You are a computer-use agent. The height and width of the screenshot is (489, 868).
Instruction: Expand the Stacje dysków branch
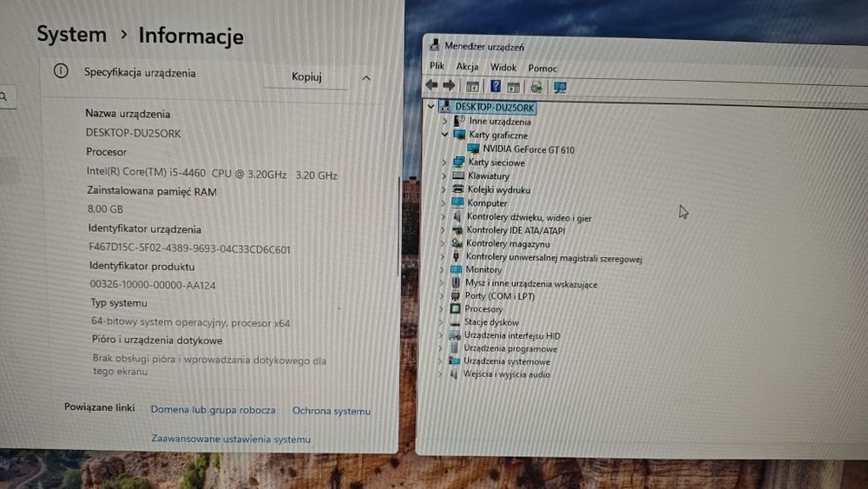point(441,321)
